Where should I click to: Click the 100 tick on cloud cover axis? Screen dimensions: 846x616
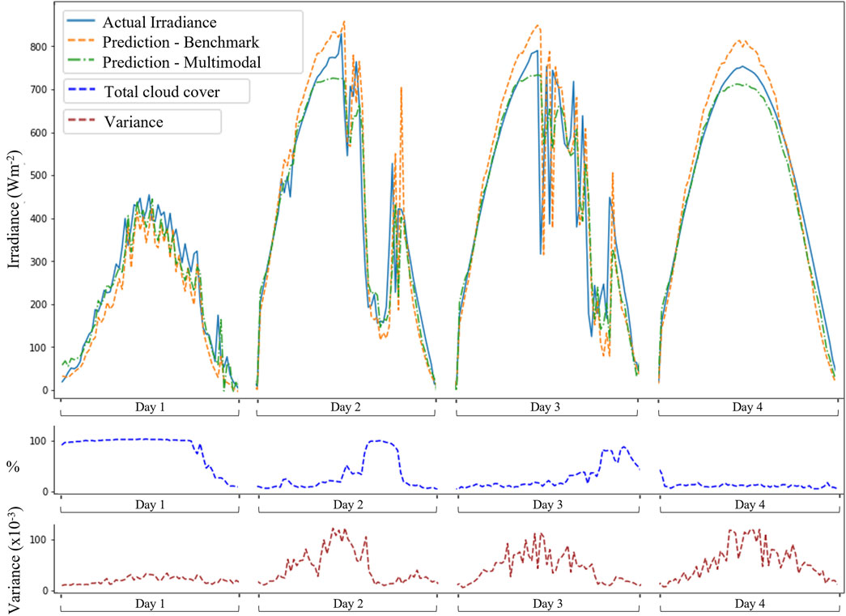tap(38, 441)
